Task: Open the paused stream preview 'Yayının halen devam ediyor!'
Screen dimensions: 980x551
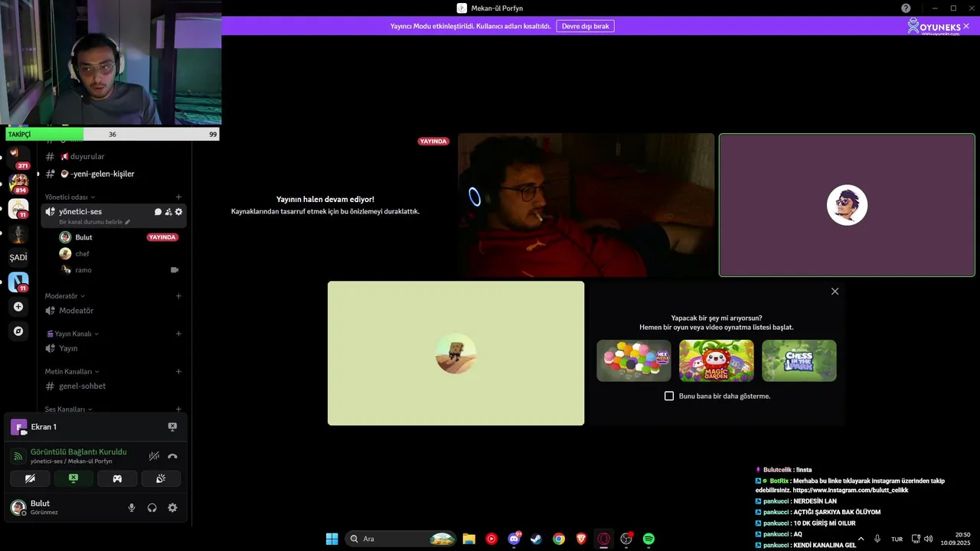Action: click(325, 205)
